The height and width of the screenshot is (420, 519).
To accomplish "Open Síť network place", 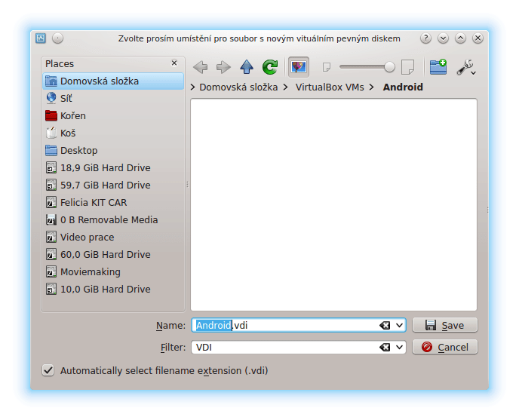I will 113,98.
